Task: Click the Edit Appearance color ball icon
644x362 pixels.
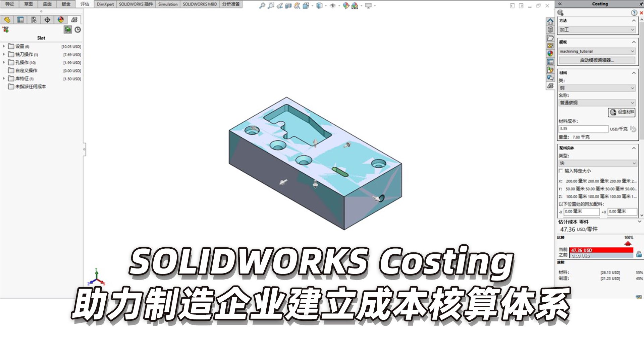Action: (346, 5)
